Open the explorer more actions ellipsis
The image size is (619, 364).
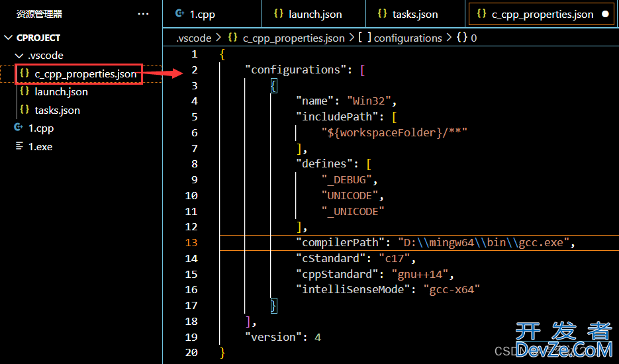coord(143,14)
